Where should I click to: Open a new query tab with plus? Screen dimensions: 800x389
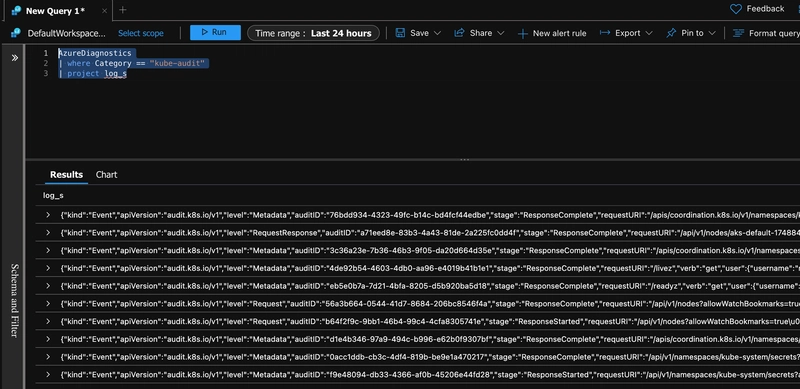[x=122, y=10]
